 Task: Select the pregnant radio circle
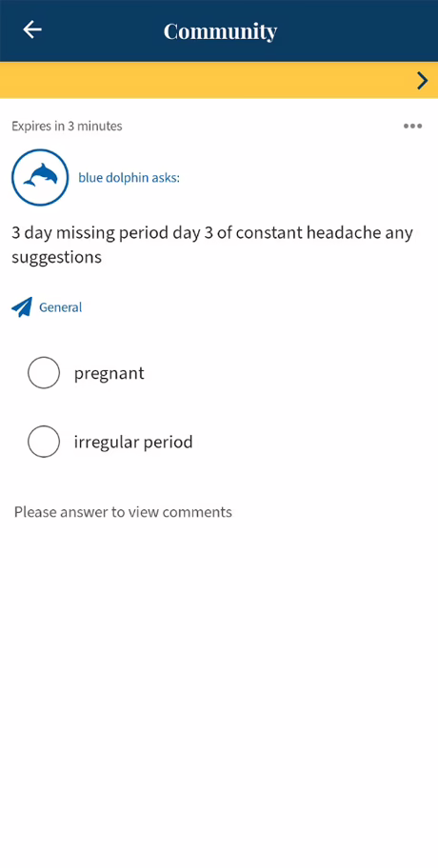click(x=44, y=372)
